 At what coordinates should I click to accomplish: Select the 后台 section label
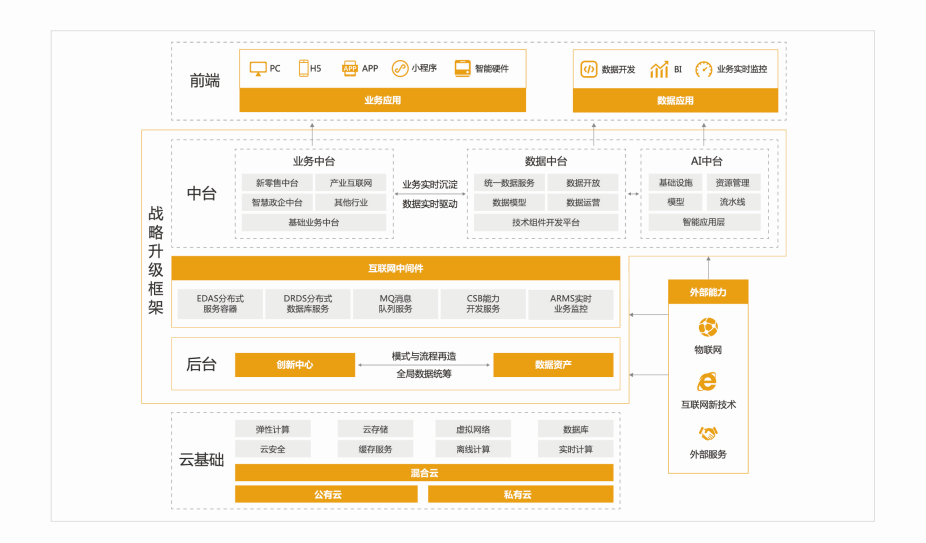click(x=201, y=365)
